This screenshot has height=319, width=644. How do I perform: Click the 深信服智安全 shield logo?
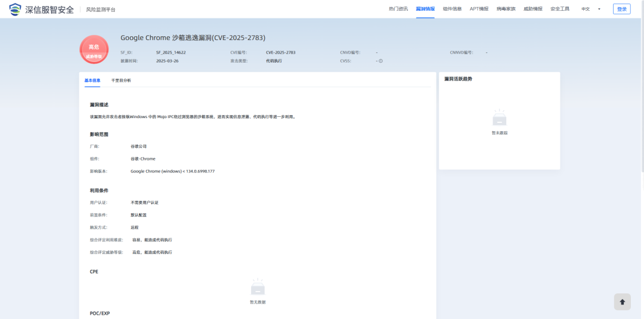[15, 9]
